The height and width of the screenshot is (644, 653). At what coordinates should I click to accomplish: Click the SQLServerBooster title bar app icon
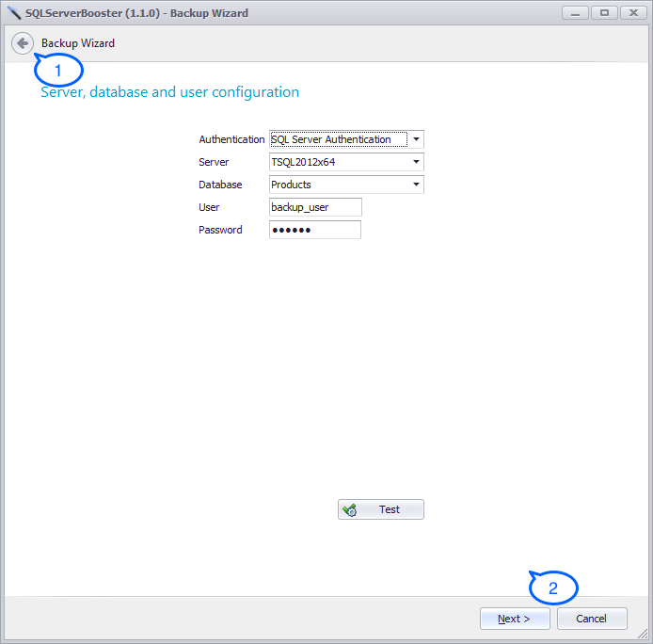13,12
